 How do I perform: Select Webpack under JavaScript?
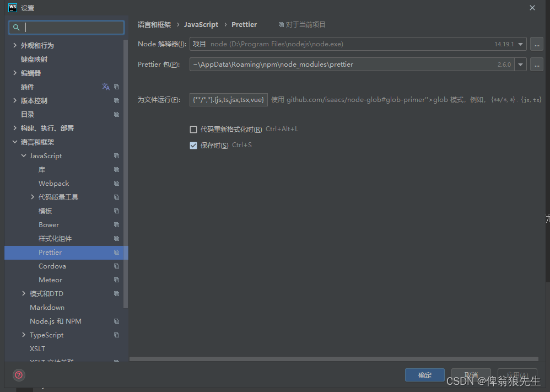[53, 183]
